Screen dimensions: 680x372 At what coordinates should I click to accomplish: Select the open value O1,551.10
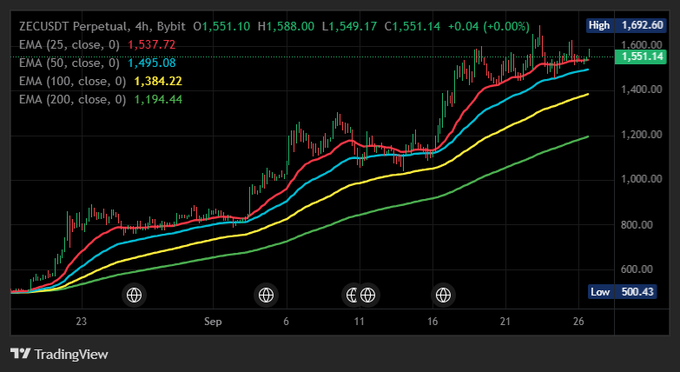click(222, 26)
